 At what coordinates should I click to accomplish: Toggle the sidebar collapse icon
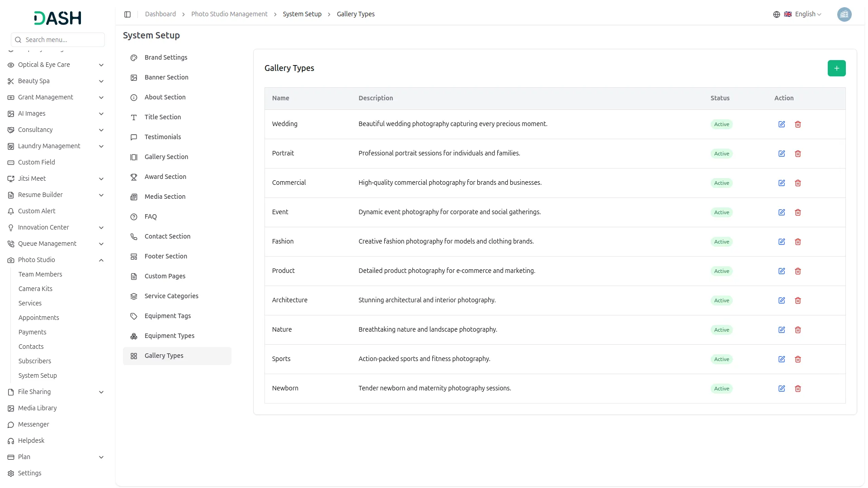click(127, 14)
